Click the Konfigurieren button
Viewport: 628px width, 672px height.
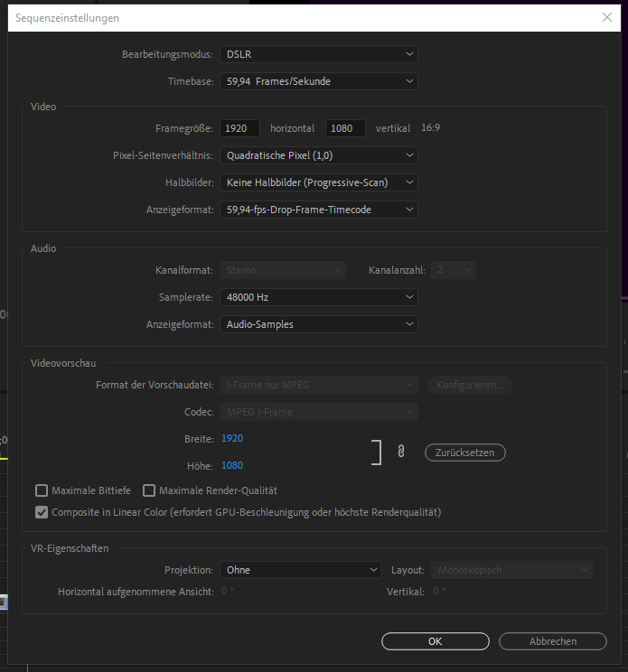tap(470, 385)
